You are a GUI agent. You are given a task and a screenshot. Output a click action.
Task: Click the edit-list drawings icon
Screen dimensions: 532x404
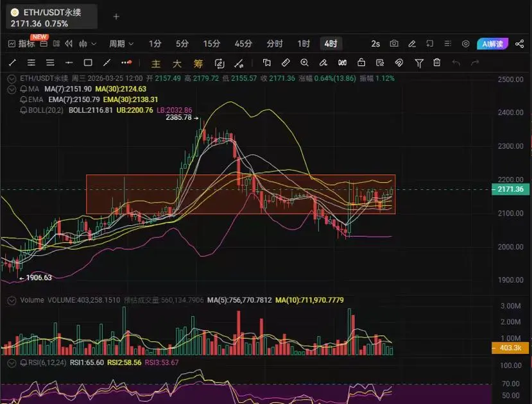380,63
